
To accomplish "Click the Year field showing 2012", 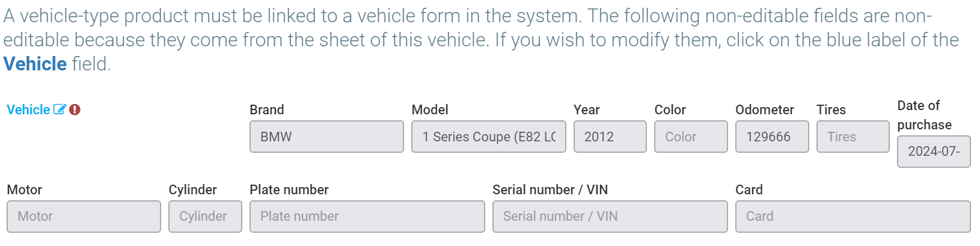I will [610, 137].
